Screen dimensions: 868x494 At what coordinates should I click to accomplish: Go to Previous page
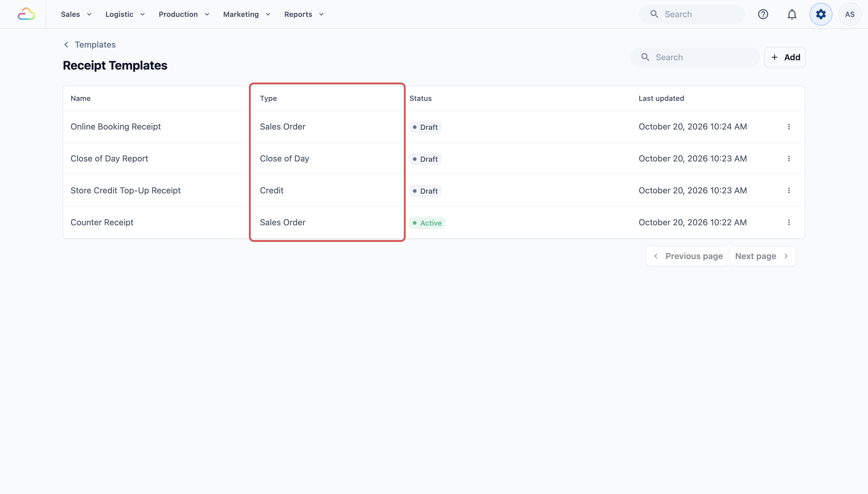[x=687, y=256]
